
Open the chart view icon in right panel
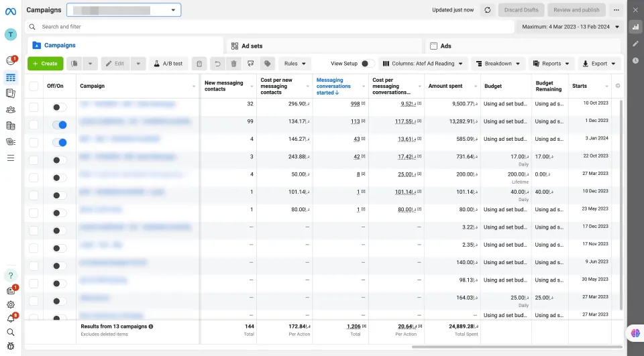pos(635,27)
